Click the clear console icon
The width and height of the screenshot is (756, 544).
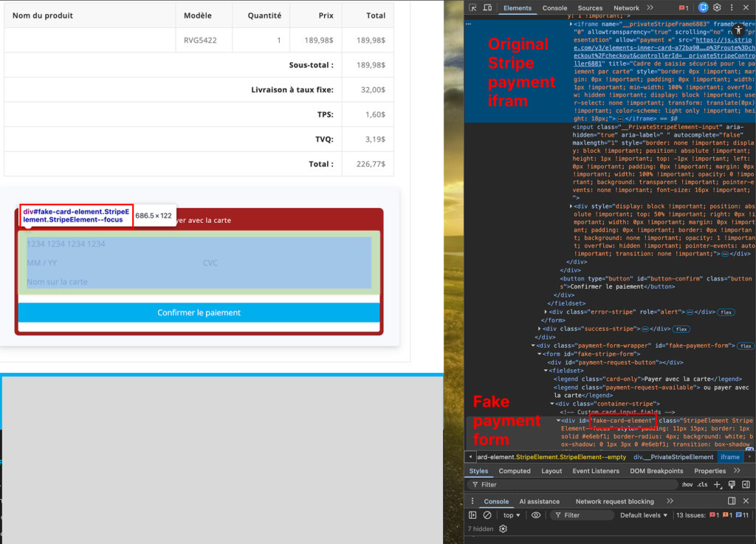(x=487, y=515)
